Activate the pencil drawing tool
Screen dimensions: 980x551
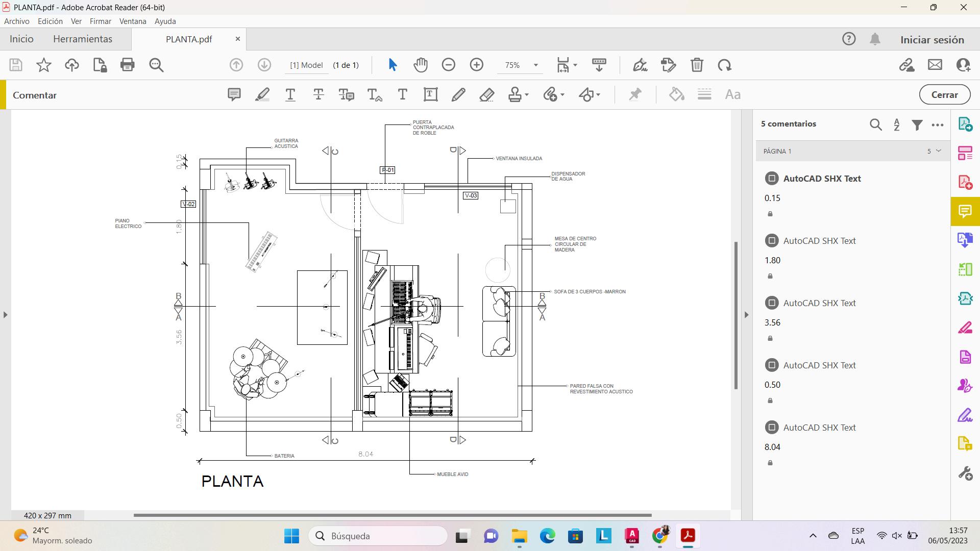click(x=458, y=94)
